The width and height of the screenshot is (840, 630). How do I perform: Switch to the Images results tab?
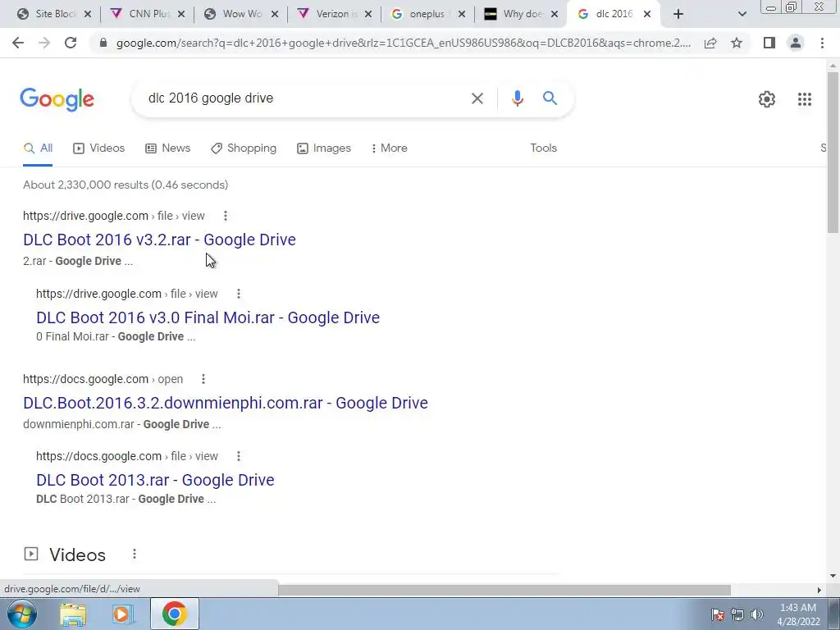point(324,148)
